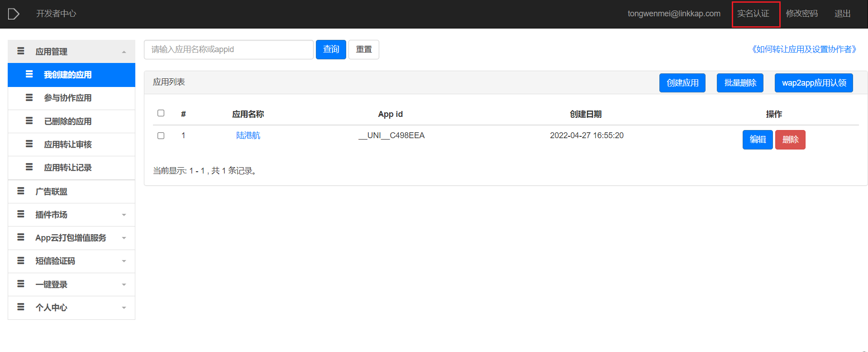The height and width of the screenshot is (352, 868).
Task: Expand 一键登录 dropdown arrow
Action: tap(124, 285)
